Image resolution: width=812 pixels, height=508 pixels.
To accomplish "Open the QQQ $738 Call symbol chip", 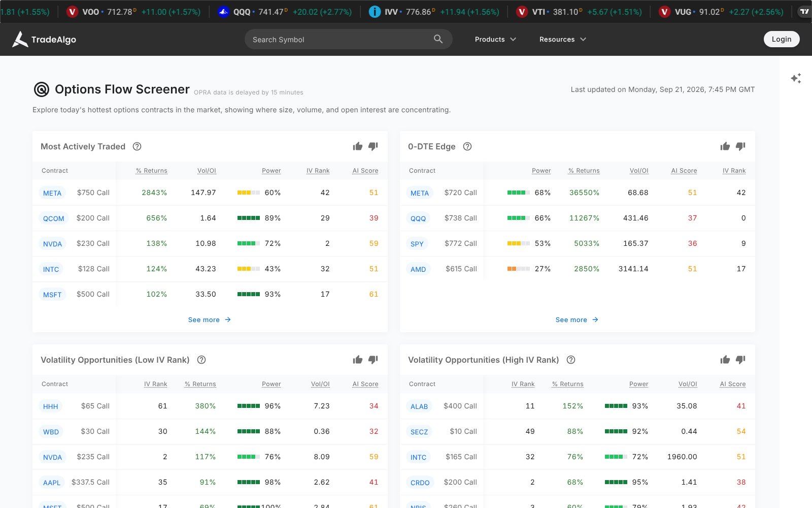I will point(418,218).
